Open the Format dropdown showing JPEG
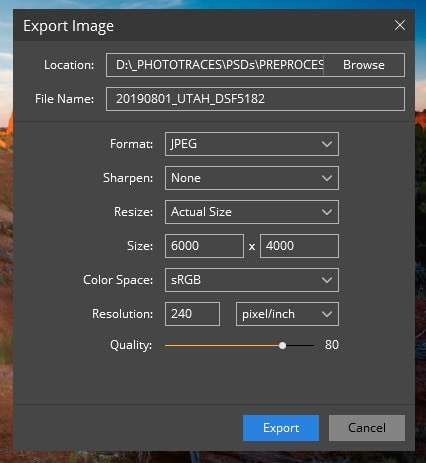 point(252,144)
